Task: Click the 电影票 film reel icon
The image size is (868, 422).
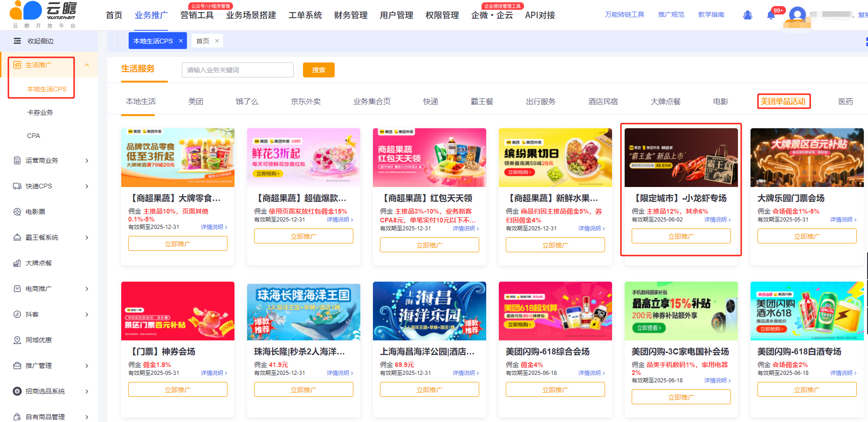Action: click(17, 212)
